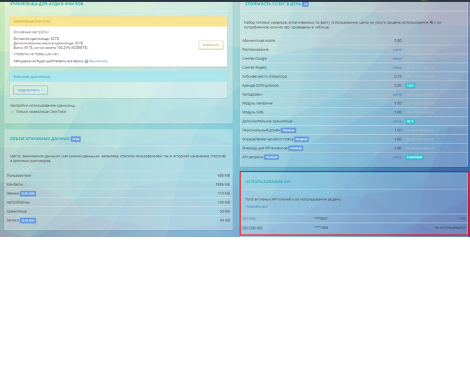Click the 'Выключить' auto-delete link
Screen dimensions: 470x370
pos(98,61)
